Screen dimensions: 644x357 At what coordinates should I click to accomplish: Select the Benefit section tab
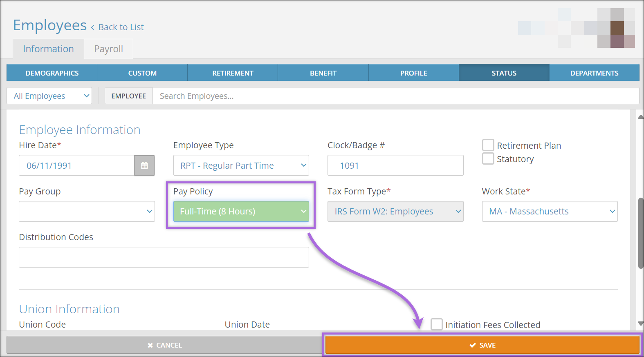pyautogui.click(x=323, y=73)
